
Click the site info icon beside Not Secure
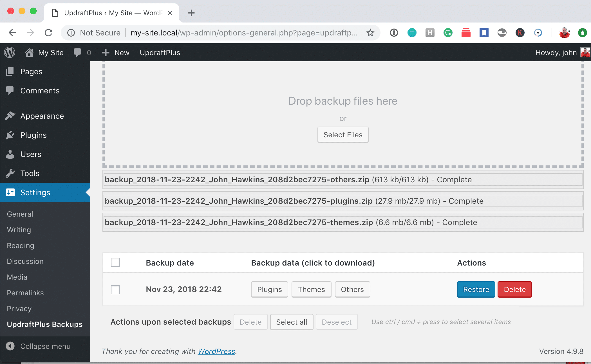(71, 33)
